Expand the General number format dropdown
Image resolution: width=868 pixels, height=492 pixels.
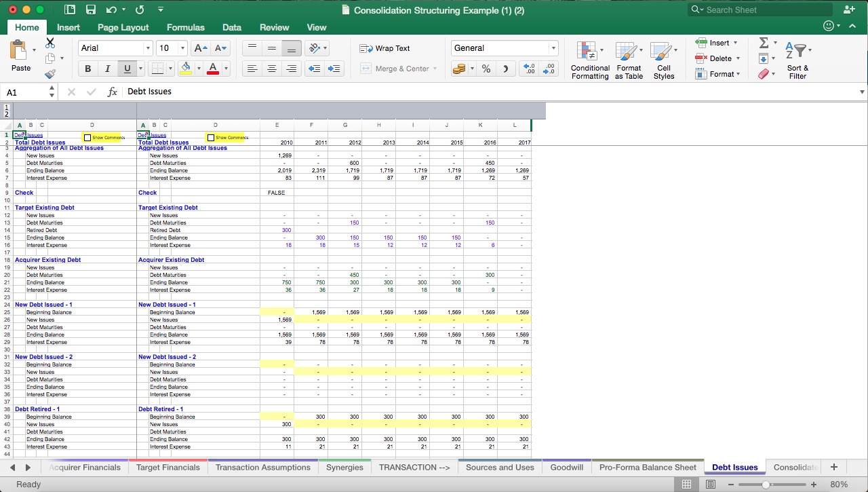coord(553,48)
